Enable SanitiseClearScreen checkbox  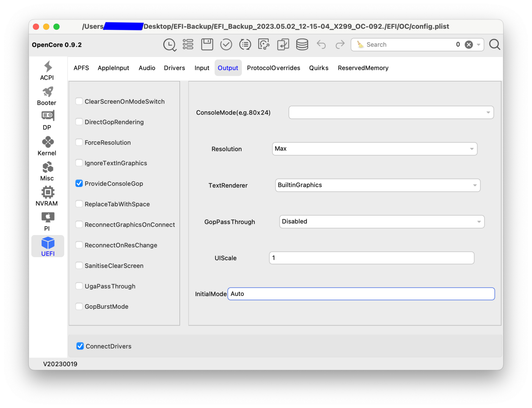[x=79, y=265]
